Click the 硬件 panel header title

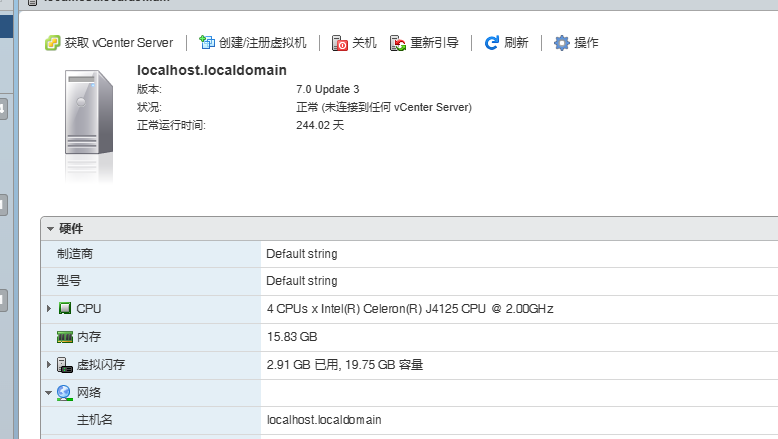pyautogui.click(x=71, y=229)
